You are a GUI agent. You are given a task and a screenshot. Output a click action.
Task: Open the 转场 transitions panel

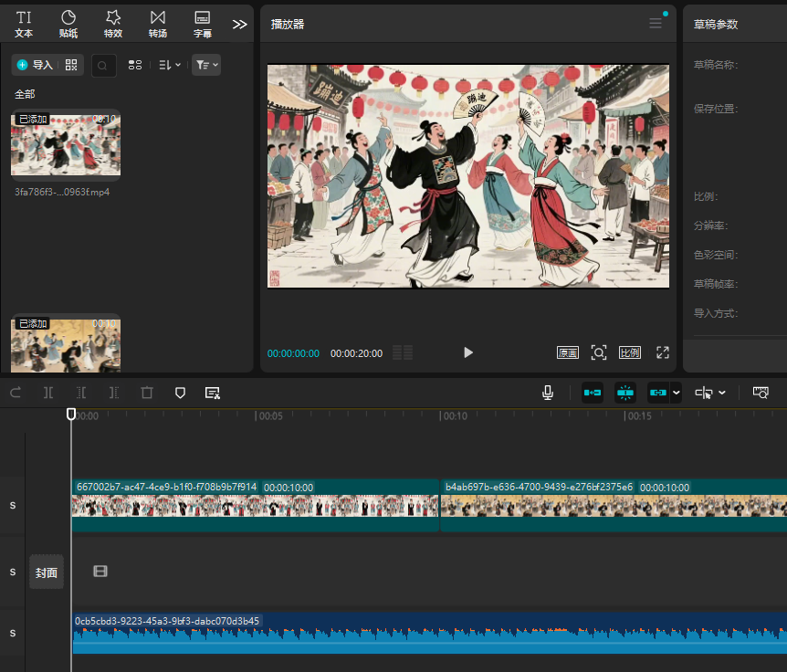pos(158,24)
